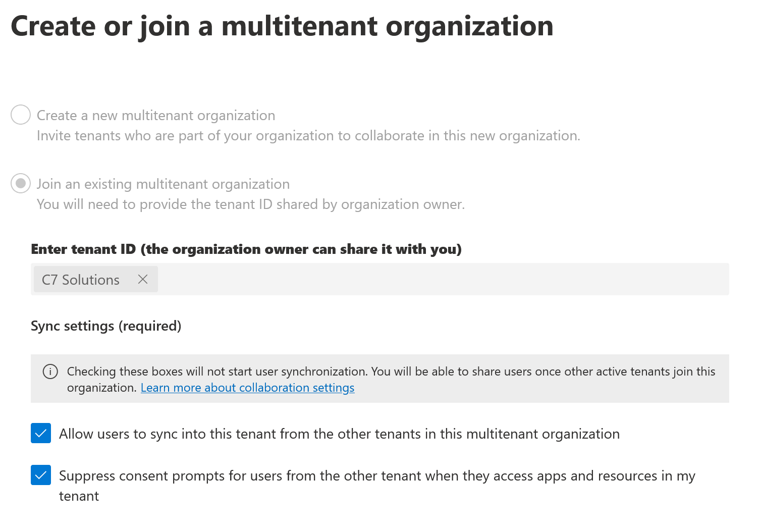
Task: Click the 'Create a new multitenant organization' label
Action: pos(156,116)
